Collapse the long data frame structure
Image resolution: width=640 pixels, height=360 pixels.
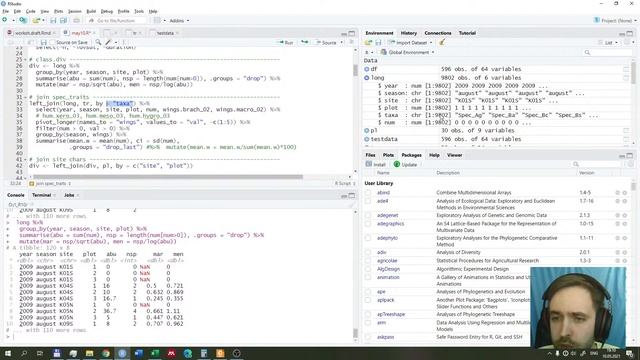(367, 78)
